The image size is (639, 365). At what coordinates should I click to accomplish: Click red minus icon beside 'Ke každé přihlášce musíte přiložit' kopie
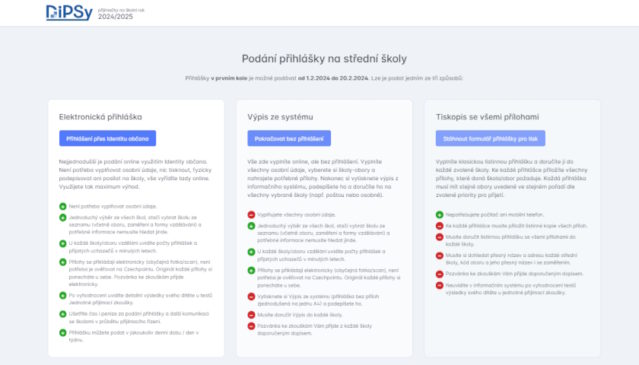click(x=439, y=225)
